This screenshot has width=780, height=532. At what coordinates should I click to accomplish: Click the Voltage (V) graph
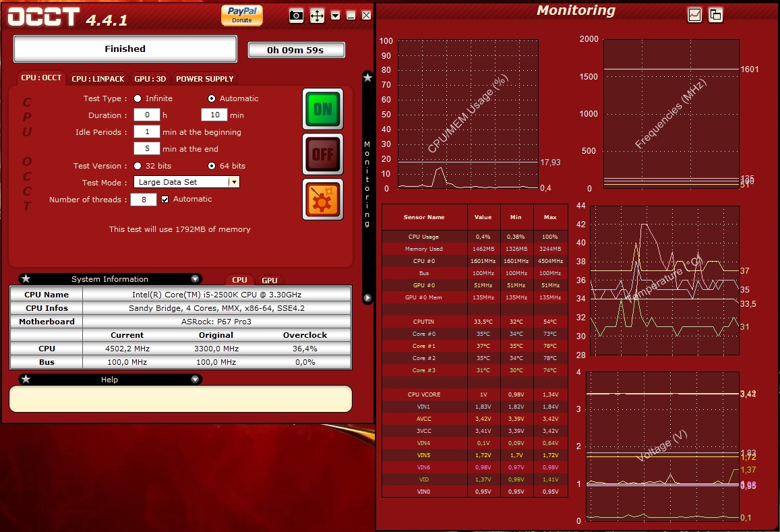pyautogui.click(x=663, y=446)
